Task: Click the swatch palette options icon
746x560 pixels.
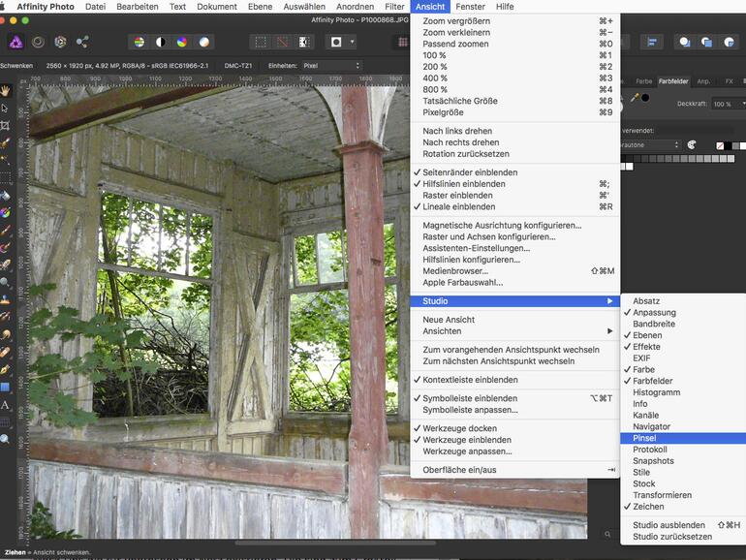Action: tap(692, 145)
